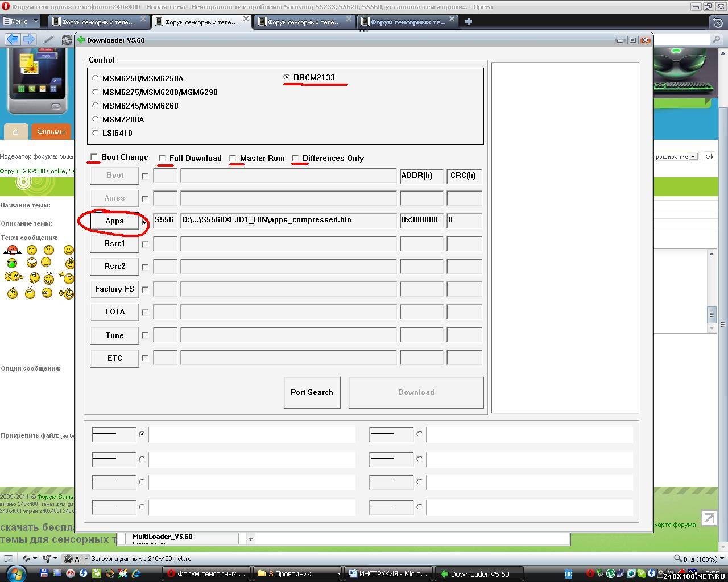Image resolution: width=728 pixels, height=582 pixels.
Task: Select the BRCM2133 radio button
Action: pyautogui.click(x=286, y=77)
